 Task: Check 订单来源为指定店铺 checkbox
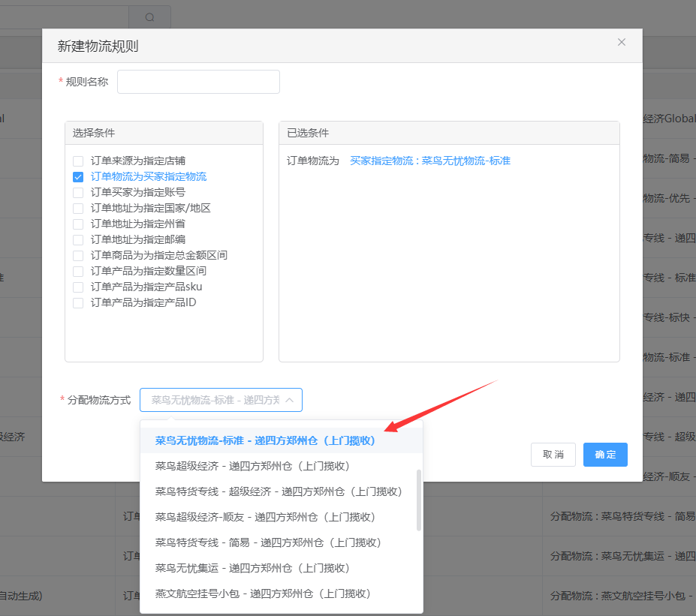(x=78, y=161)
